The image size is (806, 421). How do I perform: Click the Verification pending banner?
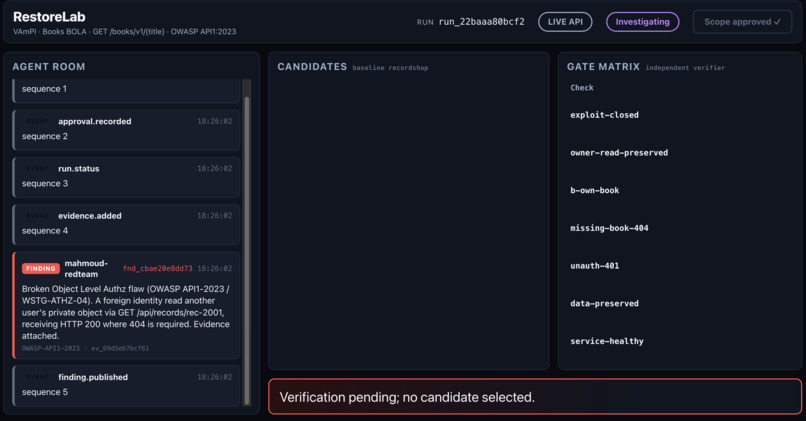(535, 397)
